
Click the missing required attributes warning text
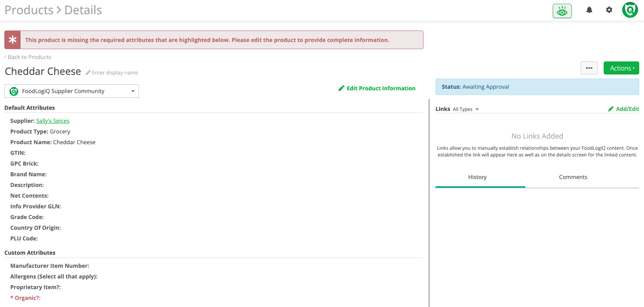(x=207, y=40)
